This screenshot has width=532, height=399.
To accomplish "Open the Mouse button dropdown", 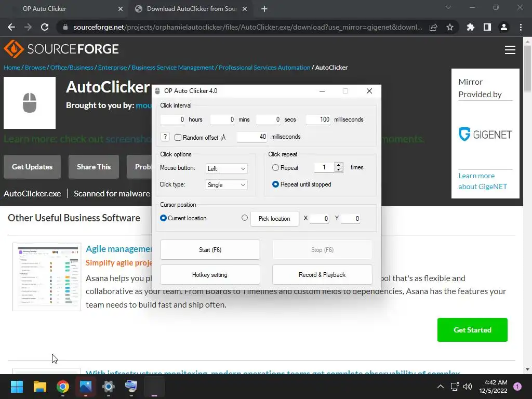I will (x=227, y=169).
